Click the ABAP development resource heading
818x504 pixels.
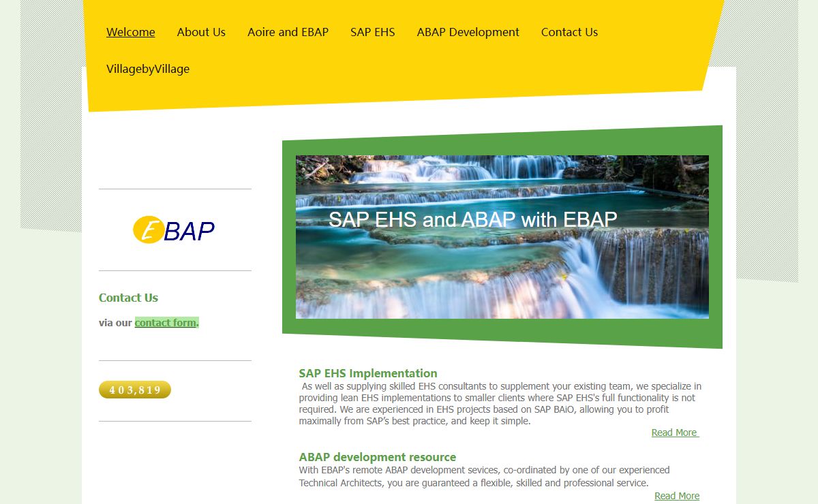pos(378,457)
